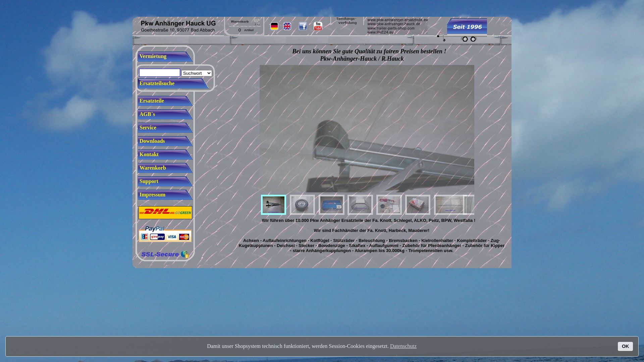Select the first highlighted drawbar thumbnail
This screenshot has height=362, width=644.
(x=273, y=205)
